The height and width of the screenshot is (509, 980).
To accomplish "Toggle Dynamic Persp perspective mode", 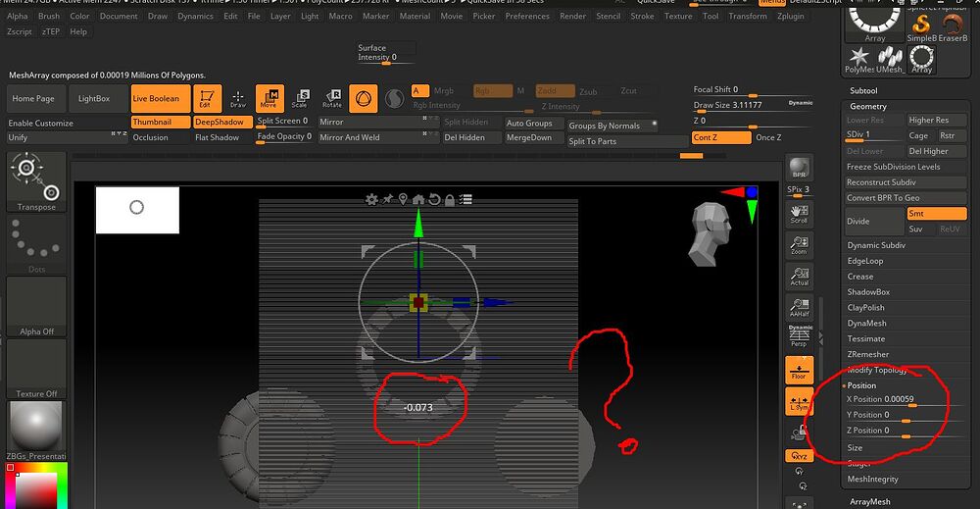I will point(800,335).
